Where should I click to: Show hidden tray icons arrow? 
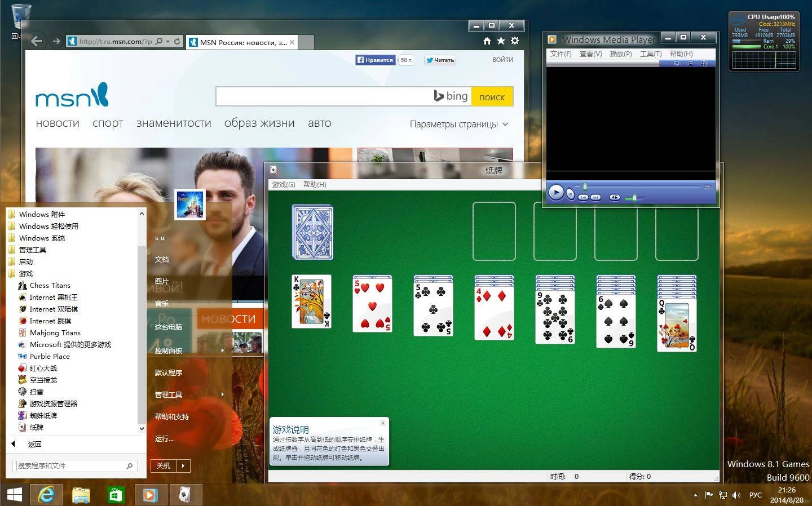coord(695,495)
